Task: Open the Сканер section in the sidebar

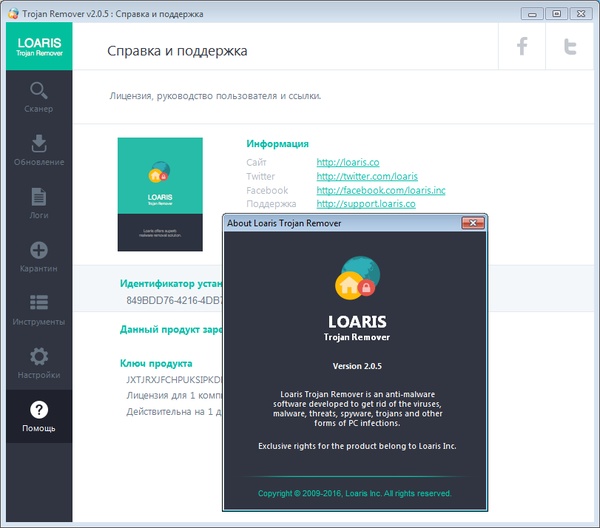Action: [39, 97]
